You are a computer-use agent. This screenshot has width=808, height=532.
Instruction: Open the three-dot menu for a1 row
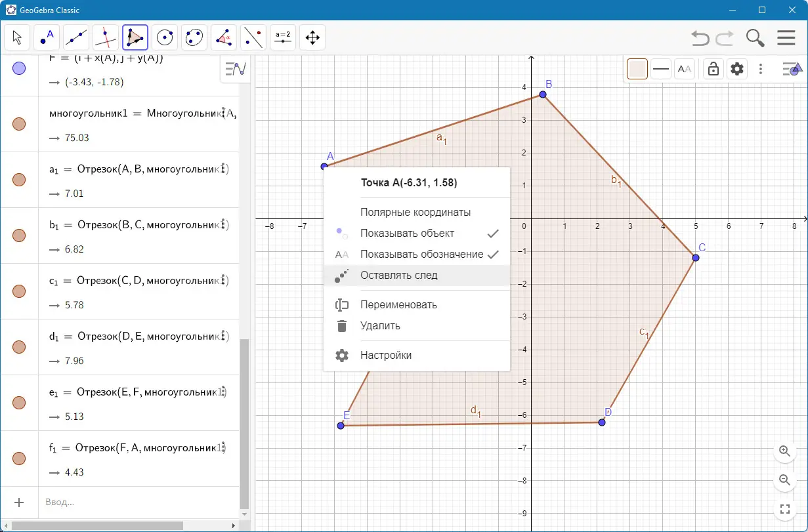click(224, 169)
